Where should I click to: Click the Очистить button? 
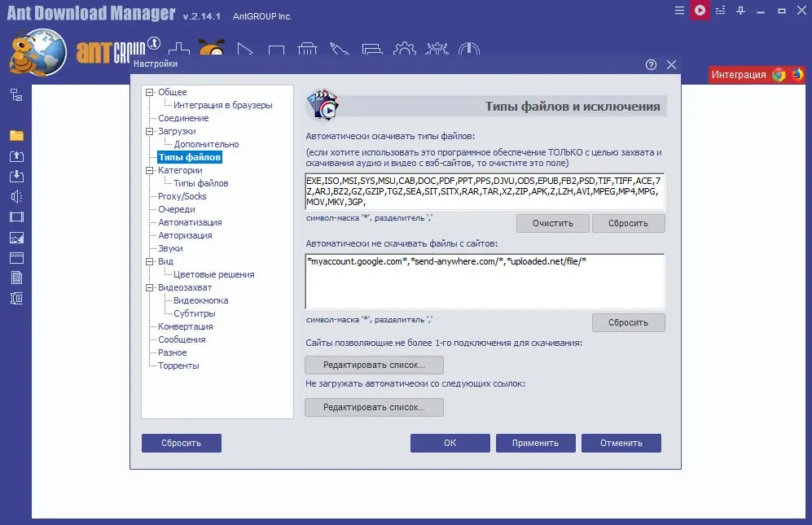coord(552,223)
